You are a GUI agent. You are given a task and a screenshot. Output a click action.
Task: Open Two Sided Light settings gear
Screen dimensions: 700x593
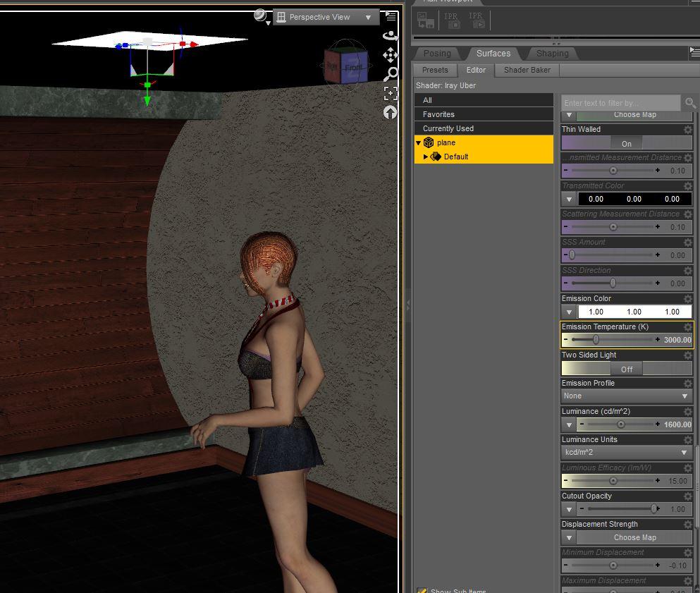tap(688, 355)
